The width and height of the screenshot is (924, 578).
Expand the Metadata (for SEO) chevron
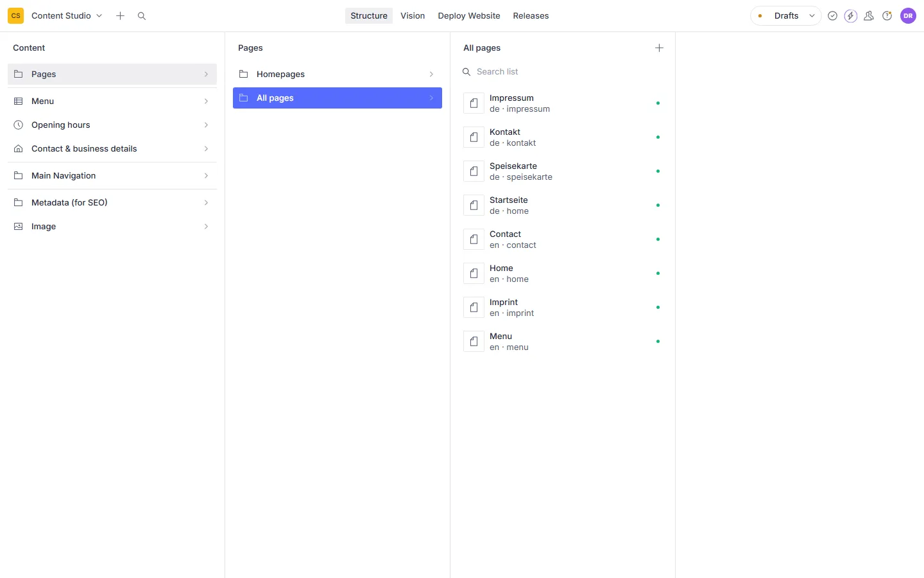(206, 202)
